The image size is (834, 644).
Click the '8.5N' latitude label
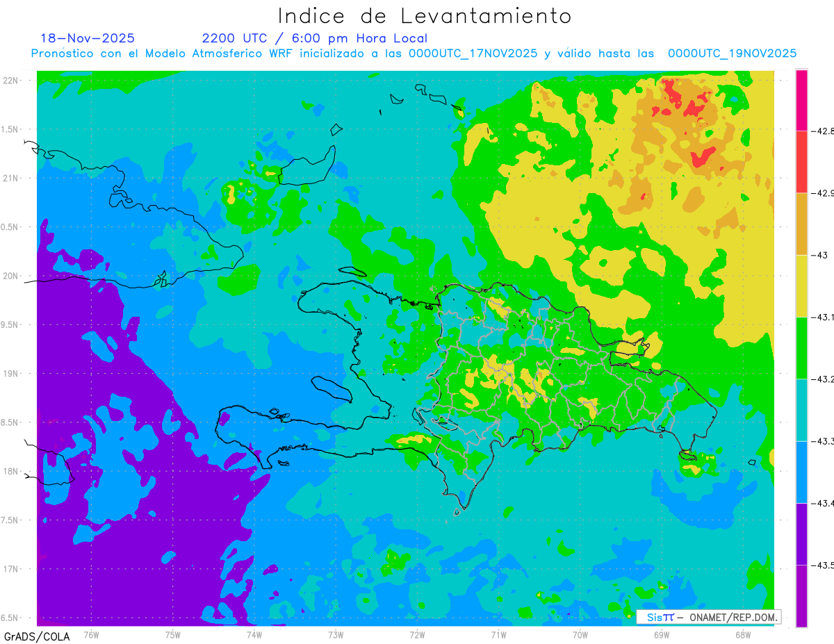coord(10,422)
